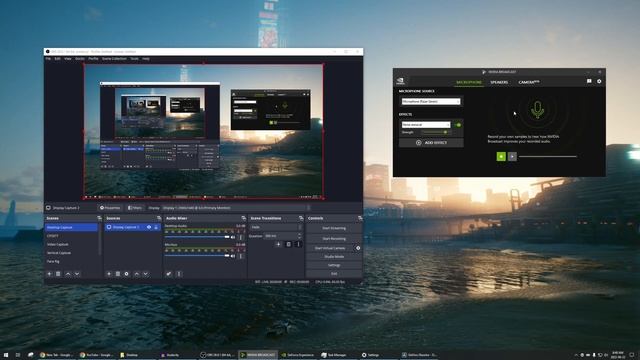
Task: Click green record sample button in Broadcast
Action: (501, 156)
